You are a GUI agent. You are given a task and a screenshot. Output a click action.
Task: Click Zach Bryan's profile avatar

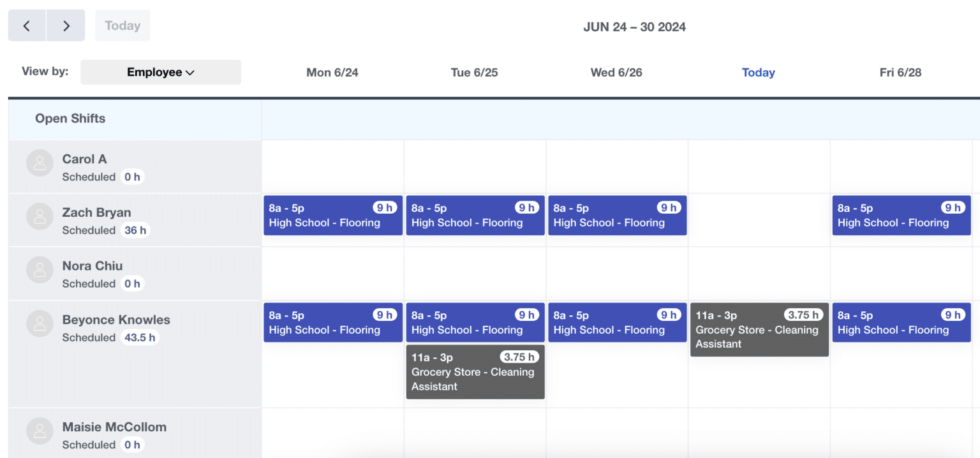click(x=40, y=217)
